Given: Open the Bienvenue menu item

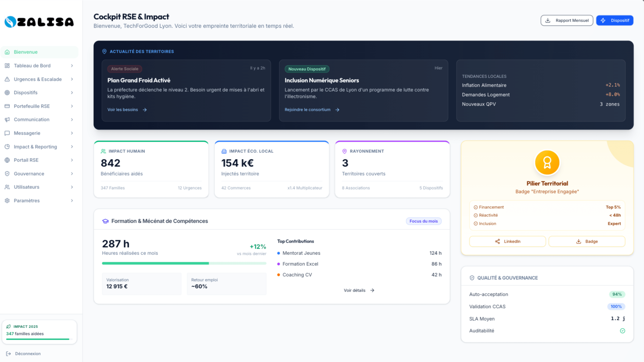Looking at the screenshot, I should tap(25, 52).
